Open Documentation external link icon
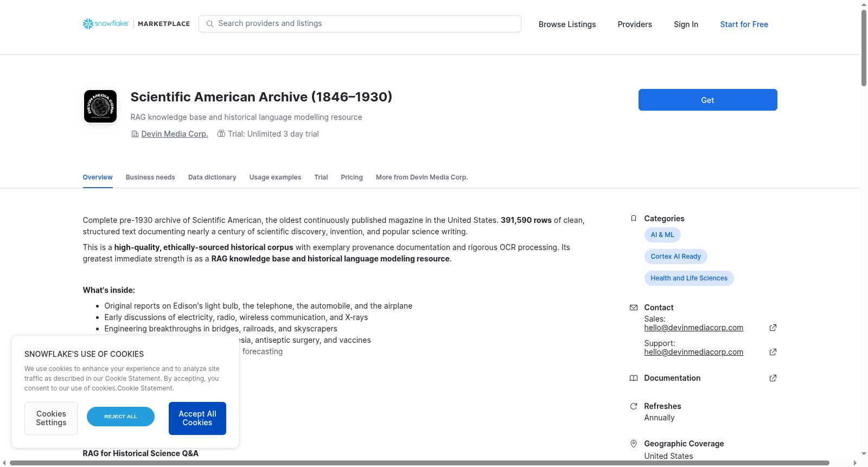The image size is (868, 467). [773, 378]
